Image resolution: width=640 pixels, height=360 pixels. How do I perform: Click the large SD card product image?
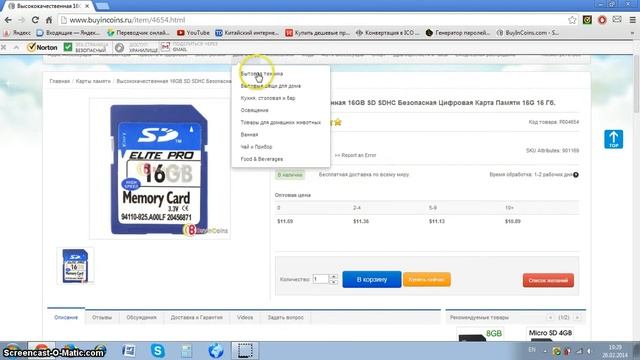(x=160, y=169)
